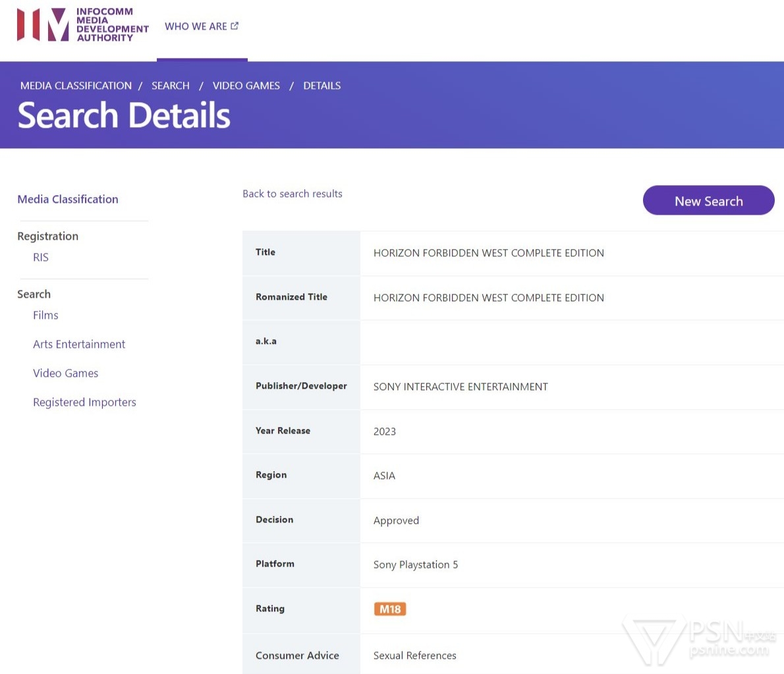Click the ASIA region value

coord(384,476)
